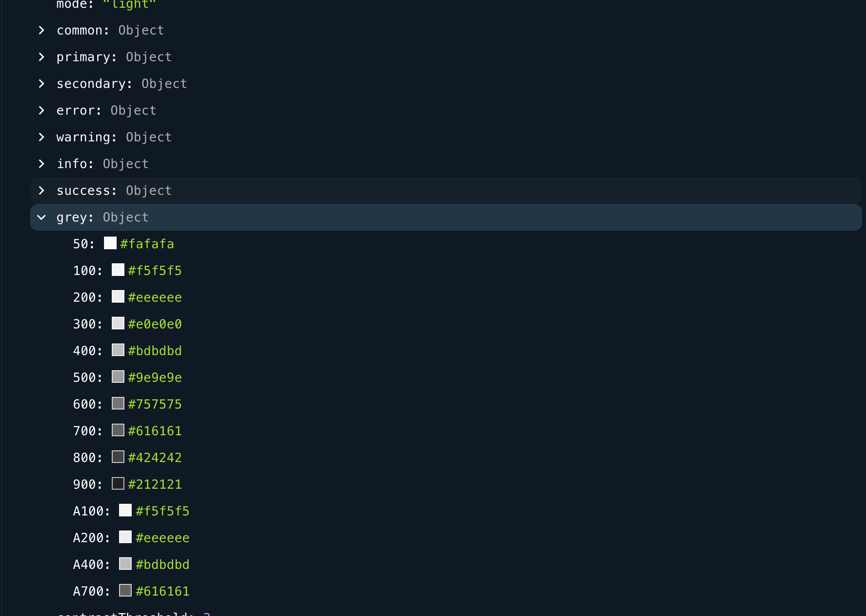Select the #212121 hex value text
866x616 pixels.
[155, 484]
